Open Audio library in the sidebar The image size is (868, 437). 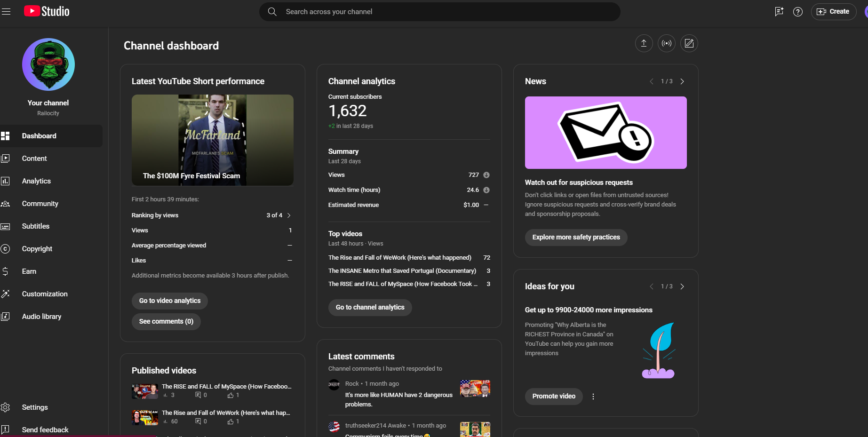(x=51, y=317)
